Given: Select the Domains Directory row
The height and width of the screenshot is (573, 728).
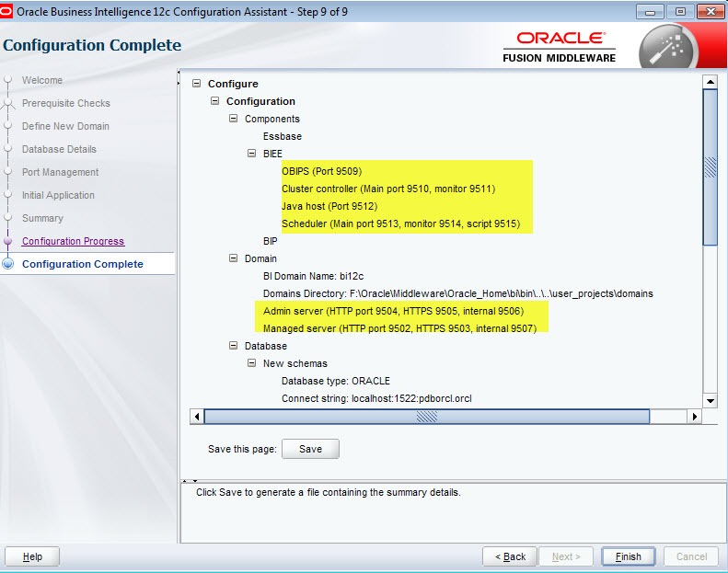Looking at the screenshot, I should point(457,293).
